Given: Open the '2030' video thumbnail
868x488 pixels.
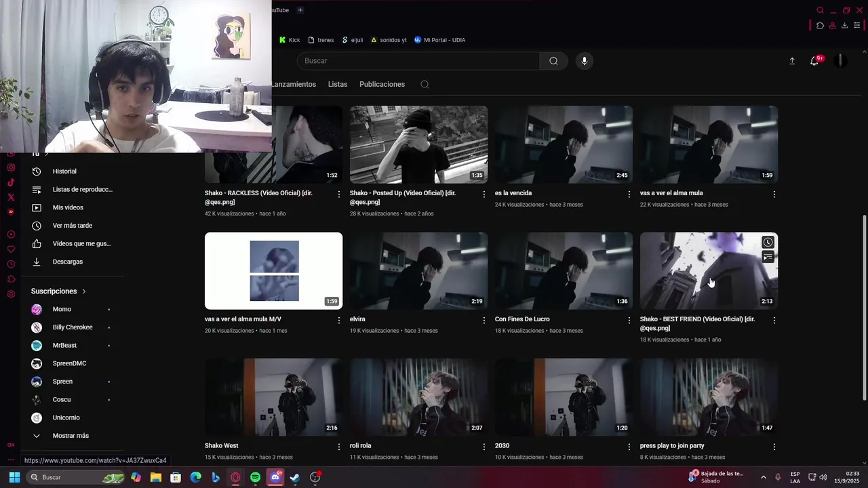Looking at the screenshot, I should pyautogui.click(x=564, y=397).
